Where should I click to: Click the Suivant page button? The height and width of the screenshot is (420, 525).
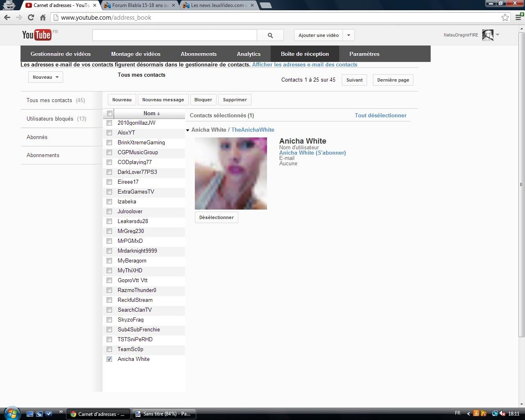tap(354, 80)
